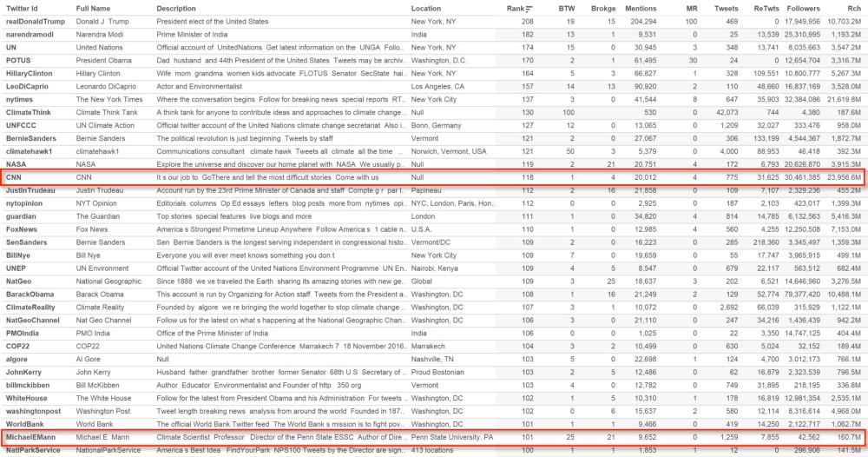Screen dimensions: 868x457
Task: Click the Full Name cell 'UN Climate Action'
Action: pyautogui.click(x=105, y=125)
